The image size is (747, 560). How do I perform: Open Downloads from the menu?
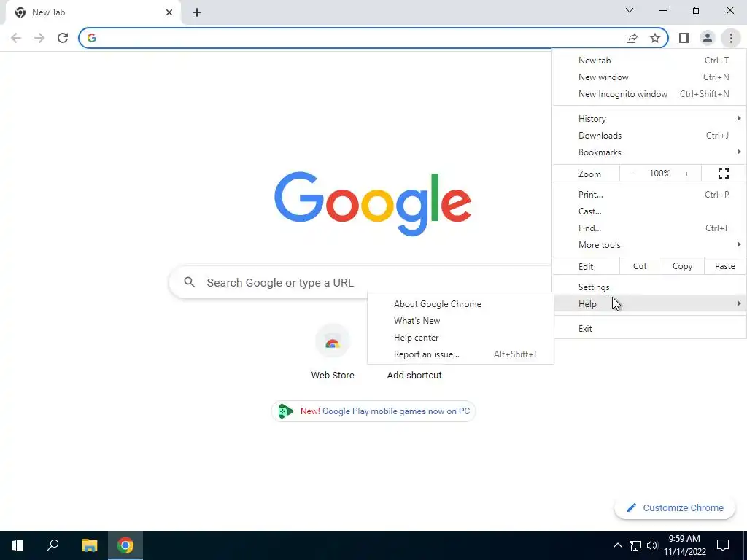(x=650, y=136)
